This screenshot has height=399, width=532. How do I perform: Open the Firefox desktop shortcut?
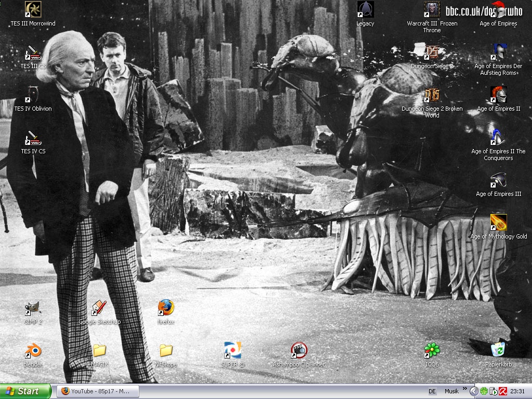coord(166,309)
